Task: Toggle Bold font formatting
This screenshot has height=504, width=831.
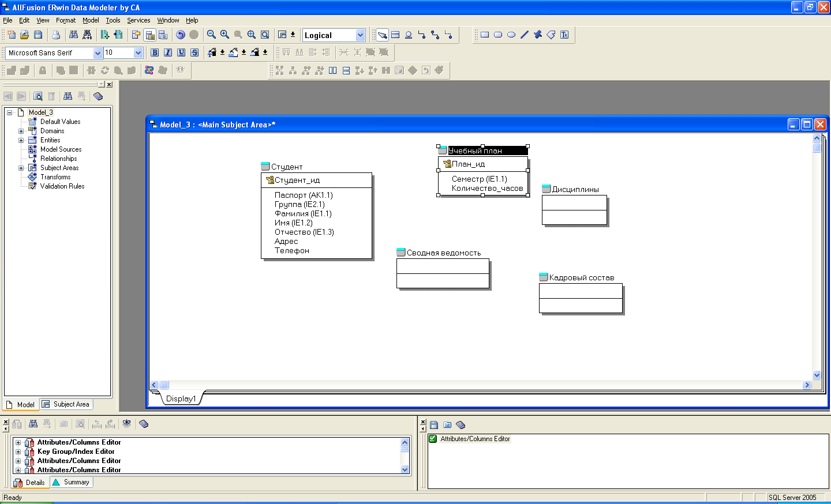Action: (x=155, y=52)
